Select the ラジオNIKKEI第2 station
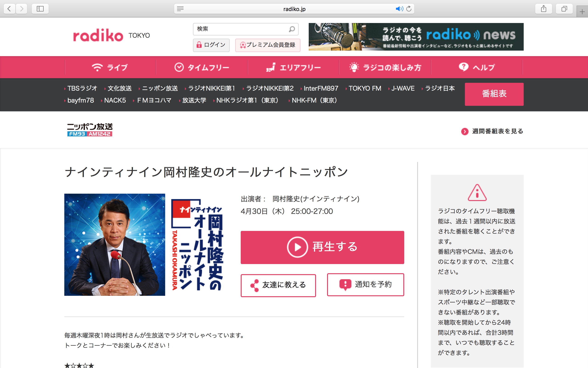The image size is (588, 368). pyautogui.click(x=270, y=88)
